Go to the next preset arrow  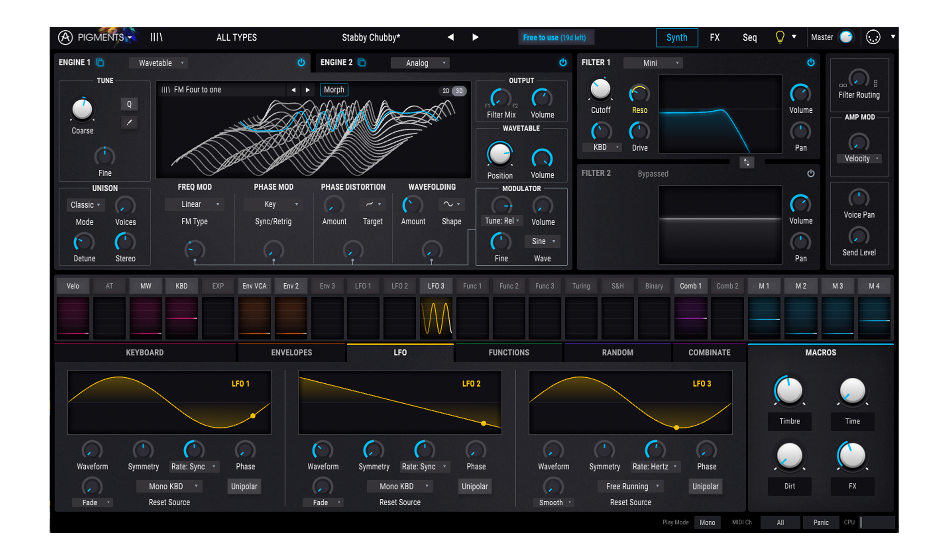[x=475, y=37]
